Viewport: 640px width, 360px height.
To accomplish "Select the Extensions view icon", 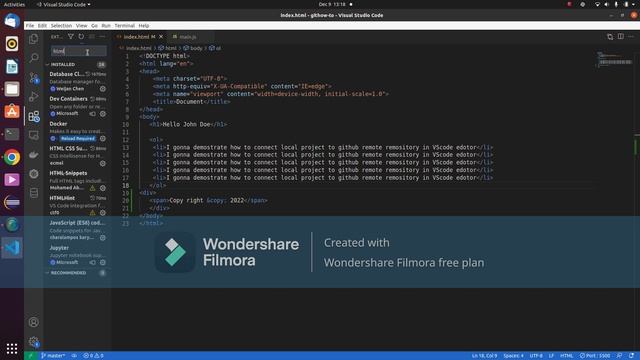I will (34, 116).
